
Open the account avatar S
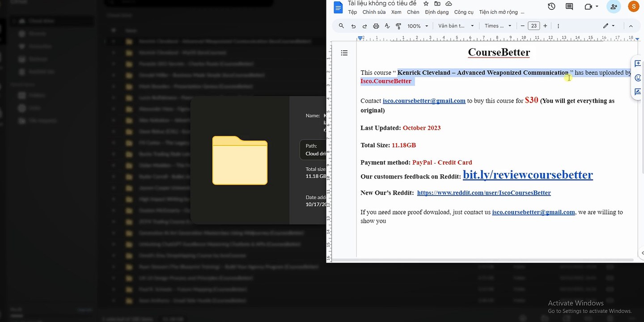(633, 6)
